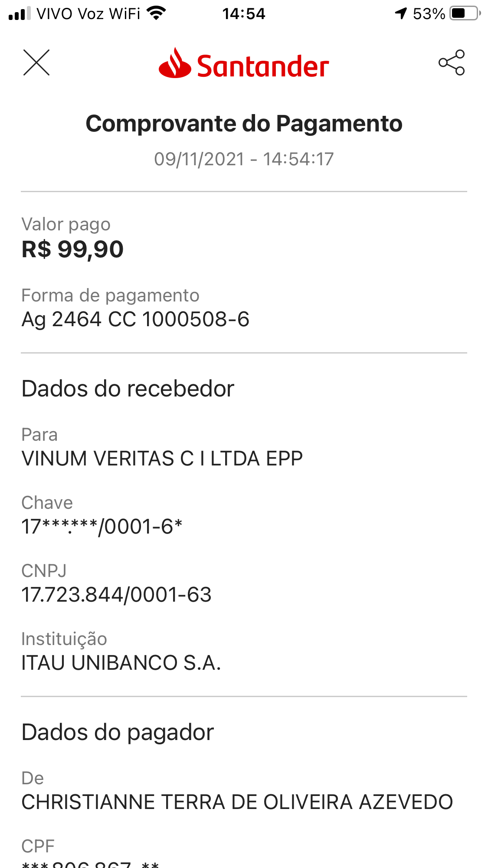
Task: Tap the cellular signal bars
Action: (x=20, y=13)
